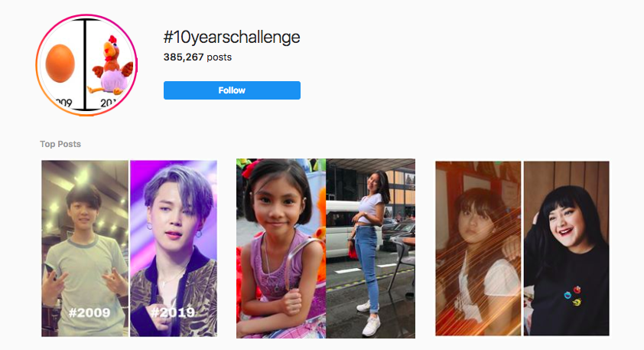Click the 385,267 posts count

(x=197, y=57)
